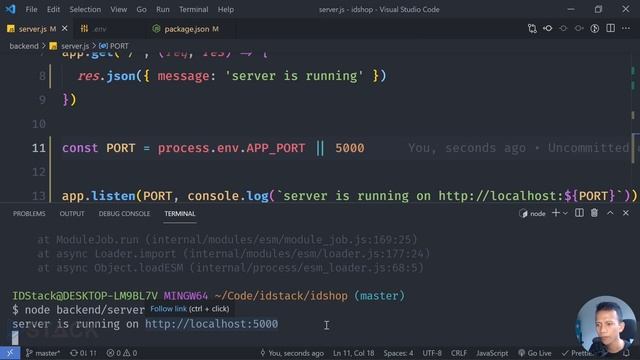This screenshot has width=640, height=360.
Task: Open the Terminal menu
Action: [193, 9]
